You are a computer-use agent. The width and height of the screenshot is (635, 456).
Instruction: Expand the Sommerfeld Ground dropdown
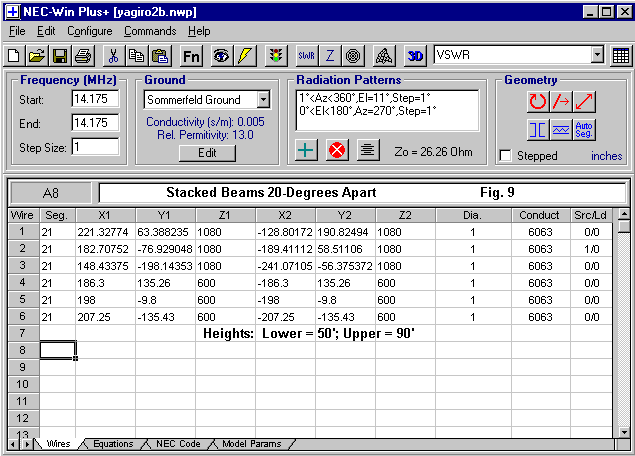point(262,99)
